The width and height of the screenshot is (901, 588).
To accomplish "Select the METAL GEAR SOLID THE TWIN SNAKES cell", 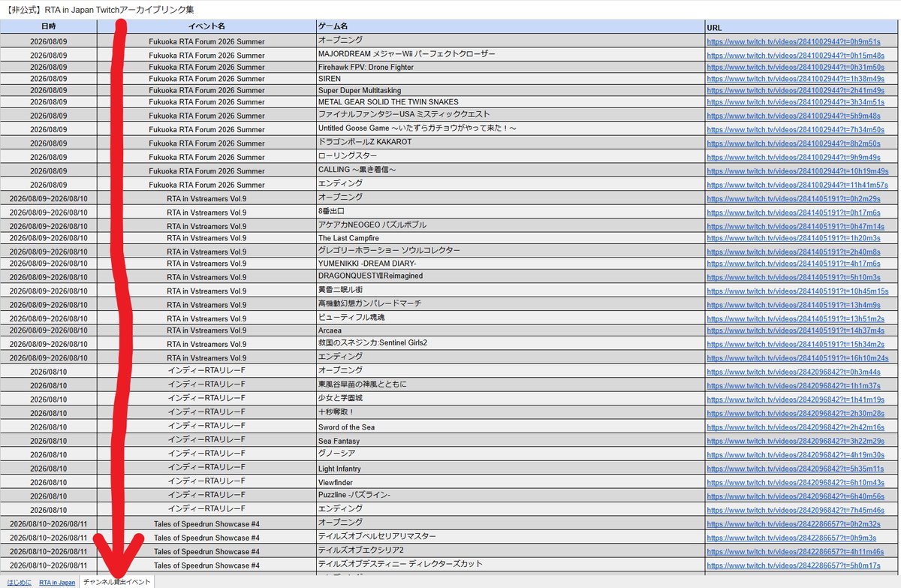I will click(511, 102).
